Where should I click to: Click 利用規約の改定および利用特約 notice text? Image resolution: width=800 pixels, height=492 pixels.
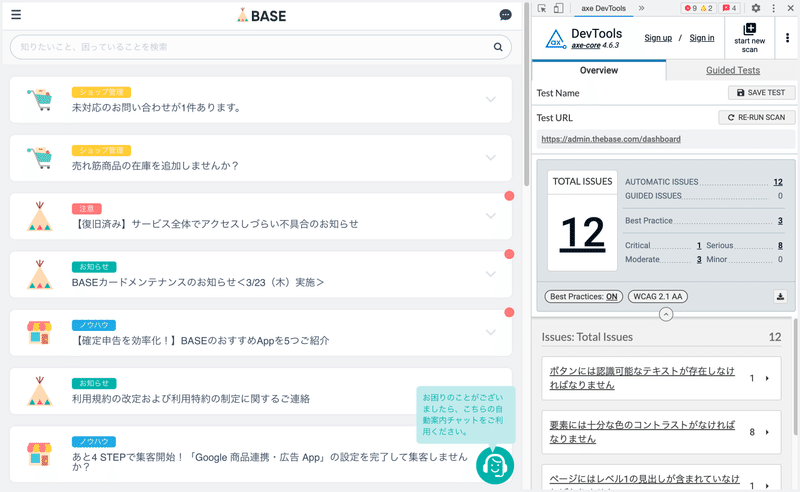coord(190,399)
